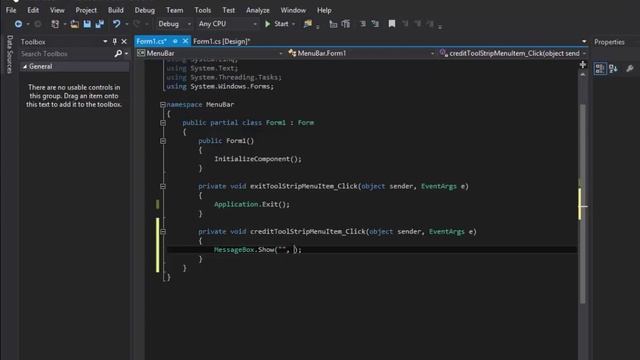Open the Edit menu

(33, 10)
